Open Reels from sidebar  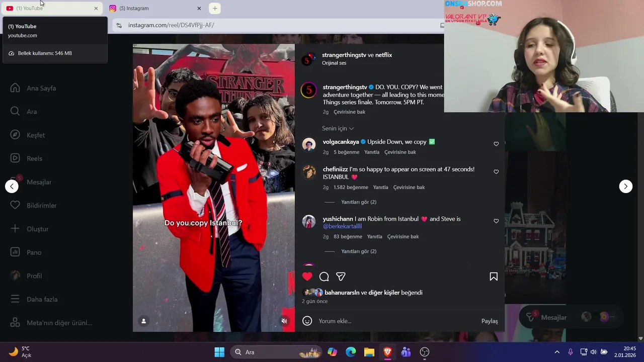click(34, 158)
